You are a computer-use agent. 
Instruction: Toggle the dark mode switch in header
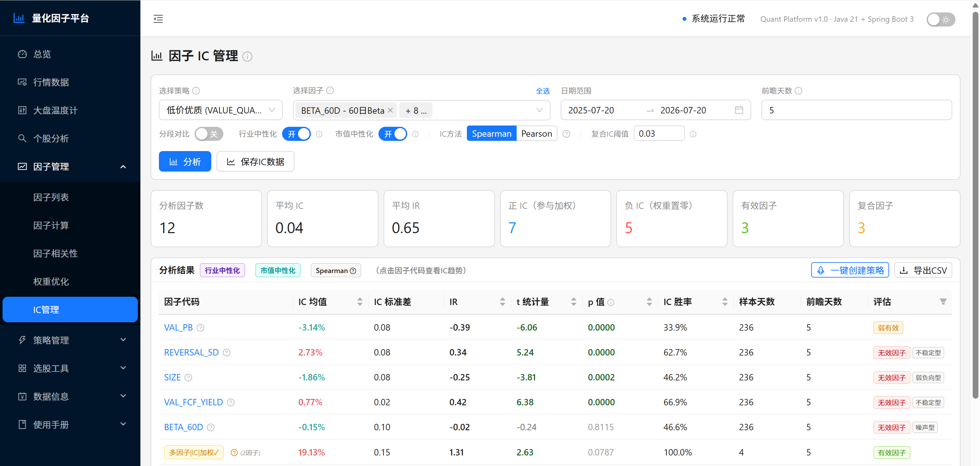(x=940, y=19)
